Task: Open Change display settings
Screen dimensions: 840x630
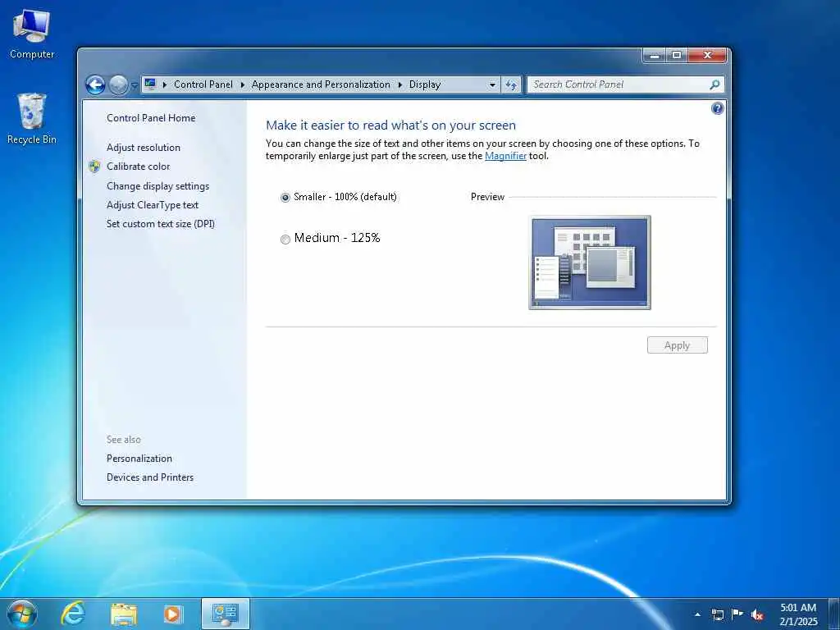Action: [x=158, y=186]
